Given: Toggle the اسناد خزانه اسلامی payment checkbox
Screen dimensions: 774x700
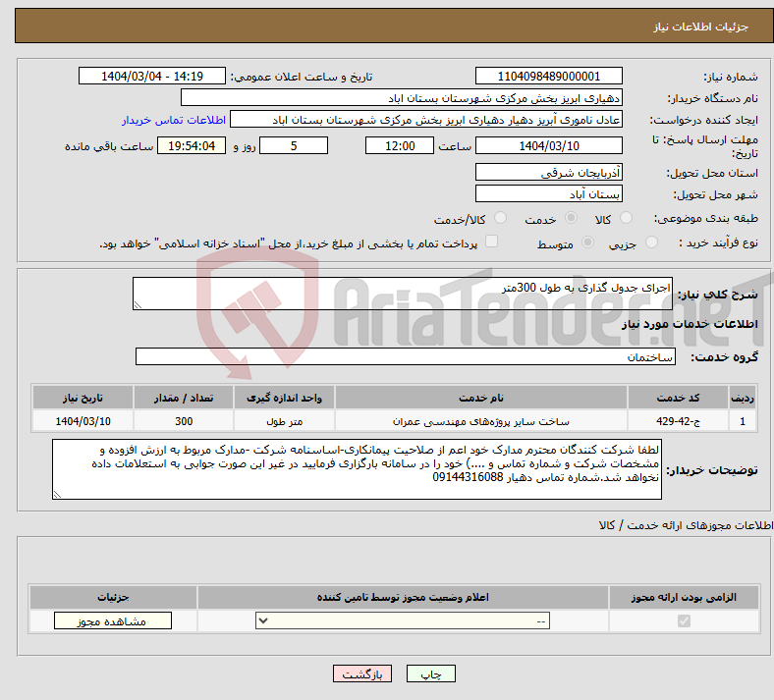Looking at the screenshot, I should coord(492,242).
